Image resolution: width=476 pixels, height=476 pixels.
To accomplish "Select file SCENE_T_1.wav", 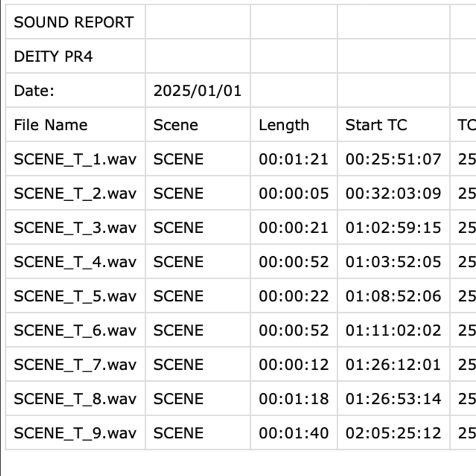I will tap(75, 159).
